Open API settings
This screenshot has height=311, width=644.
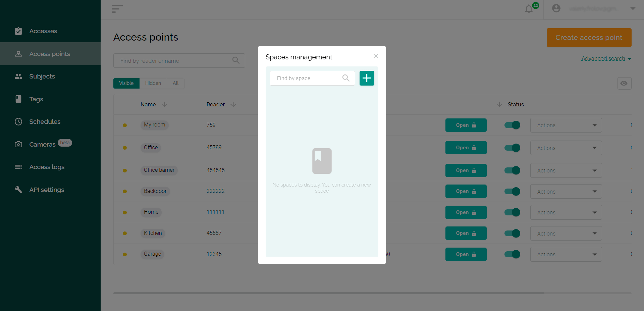(50, 190)
